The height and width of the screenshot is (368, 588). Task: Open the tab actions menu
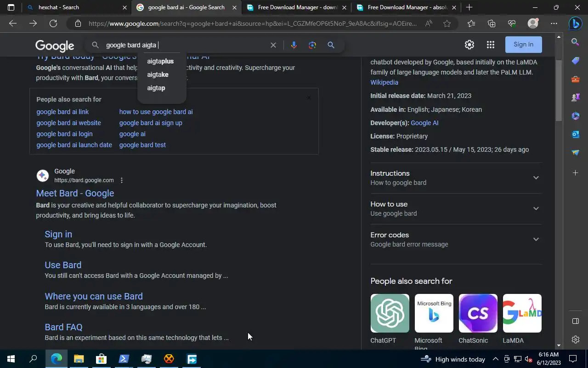point(11,7)
